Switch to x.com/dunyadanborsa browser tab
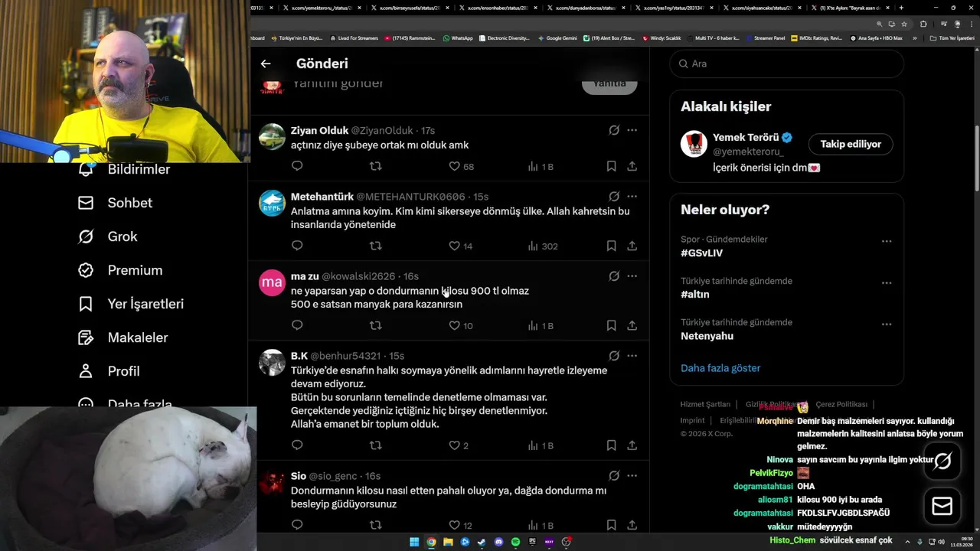The width and height of the screenshot is (980, 551). tap(586, 8)
